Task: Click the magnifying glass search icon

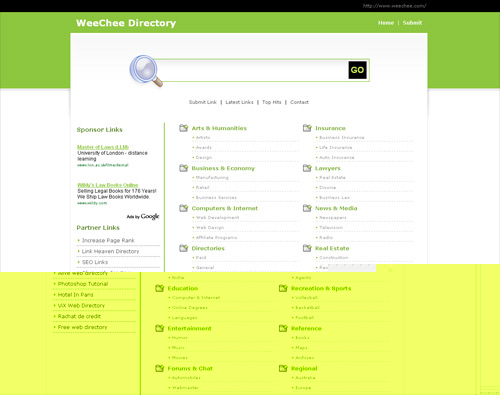Action: 146,71
